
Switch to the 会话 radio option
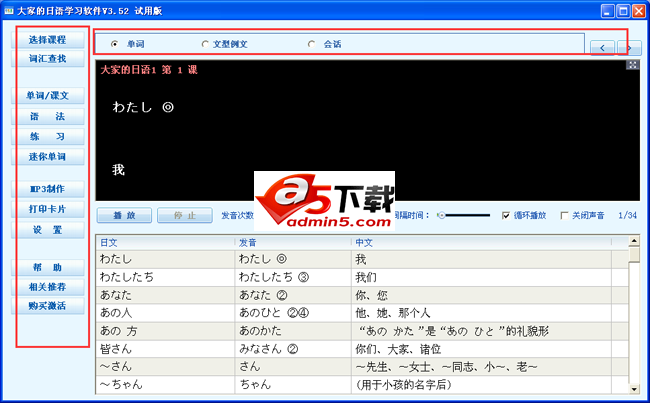(312, 44)
